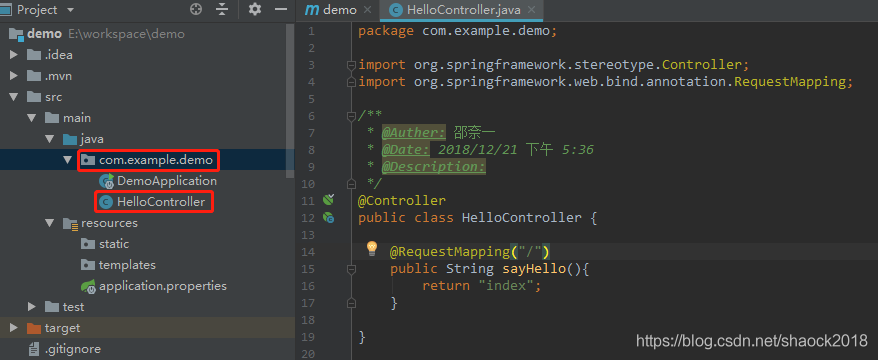878x360 pixels.
Task: Open Project panel settings gear
Action: pyautogui.click(x=255, y=9)
